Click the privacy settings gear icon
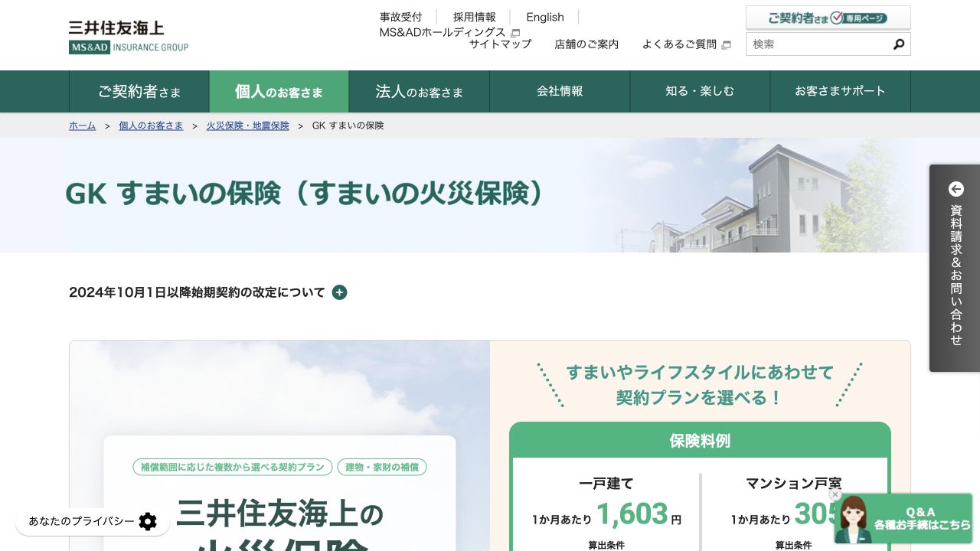 (148, 522)
